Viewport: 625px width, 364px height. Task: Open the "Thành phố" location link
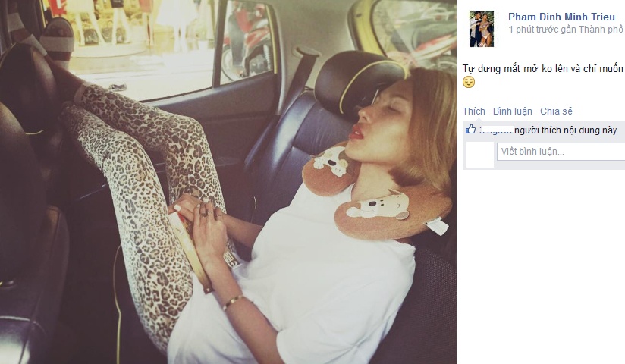pos(601,30)
